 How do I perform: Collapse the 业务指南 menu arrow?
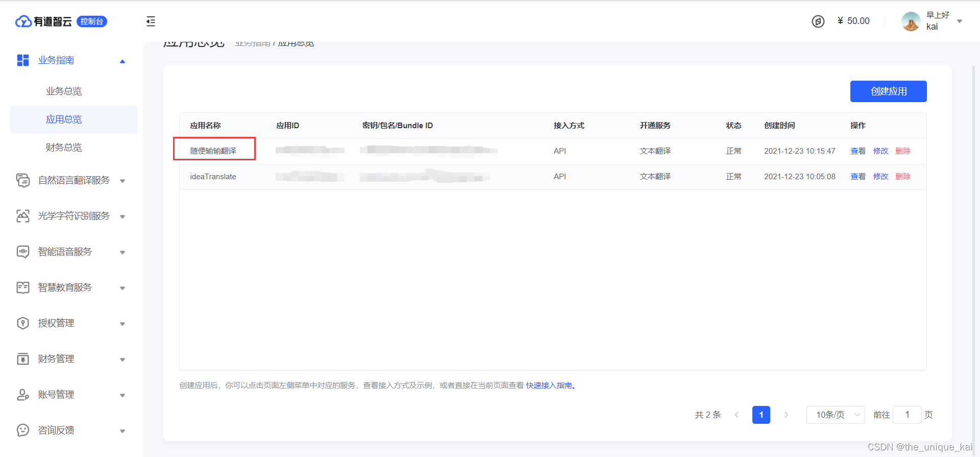pos(122,61)
